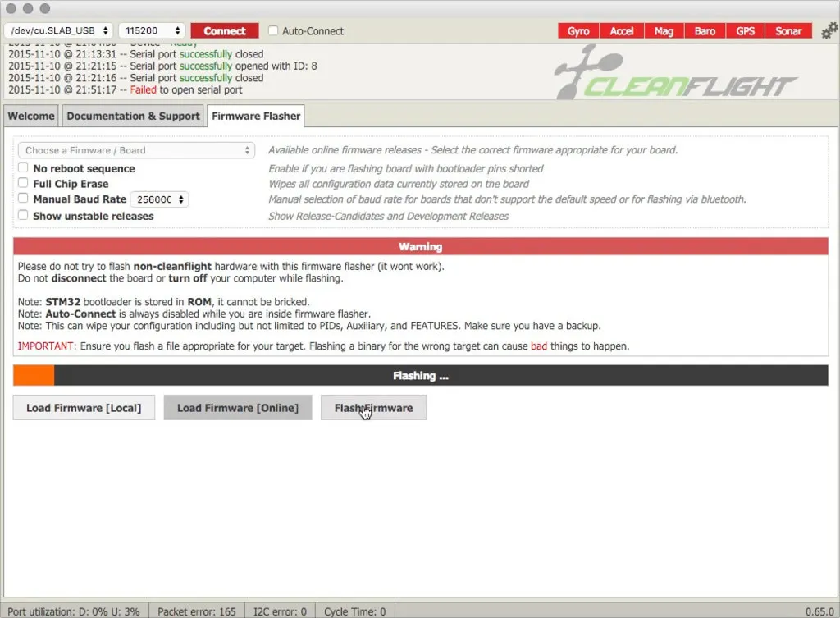Expand the 115200 baud rate dropdown

click(152, 31)
